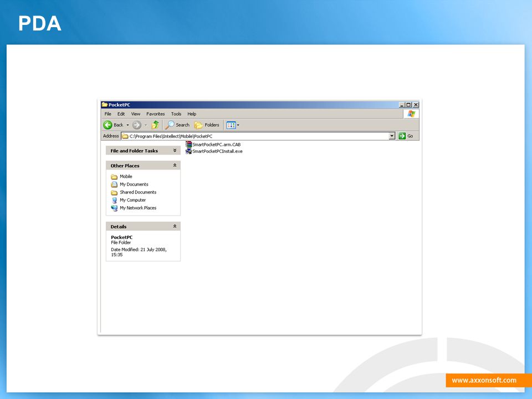Collapse the Other Places panel
The width and height of the screenshot is (532, 399).
click(x=175, y=165)
